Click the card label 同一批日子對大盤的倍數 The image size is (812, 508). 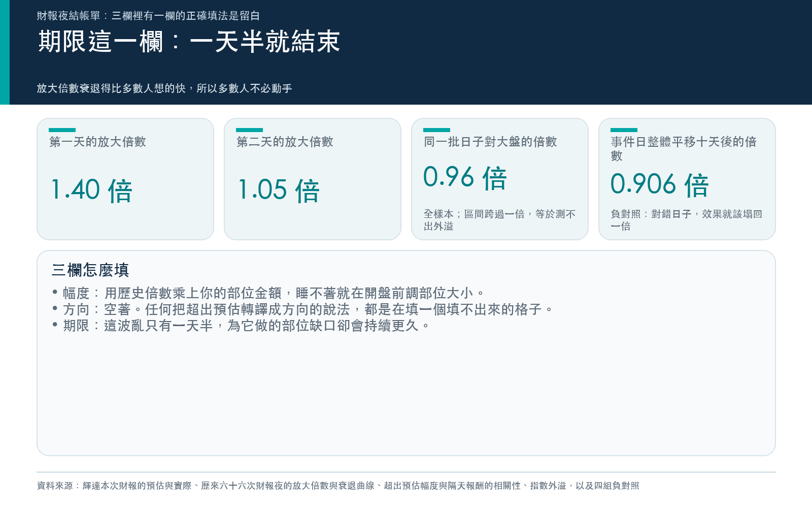click(490, 142)
